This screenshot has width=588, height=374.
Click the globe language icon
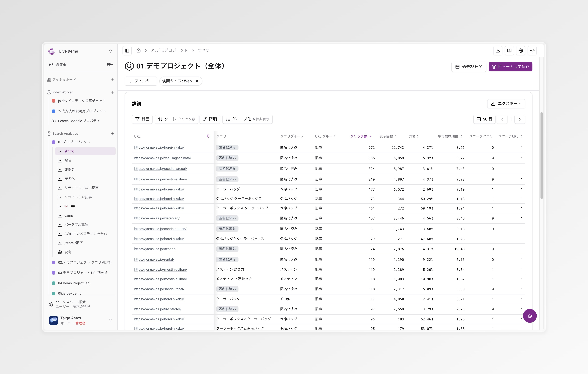(521, 51)
